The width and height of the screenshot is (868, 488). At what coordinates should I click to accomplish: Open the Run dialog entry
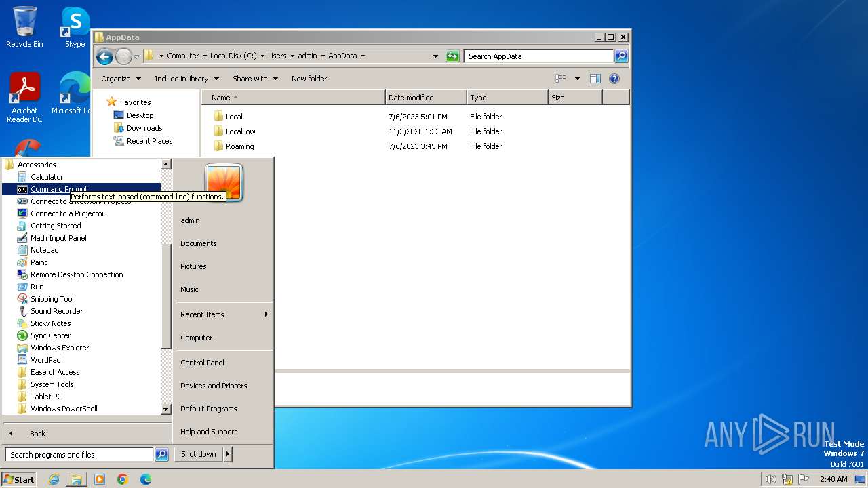(x=37, y=287)
